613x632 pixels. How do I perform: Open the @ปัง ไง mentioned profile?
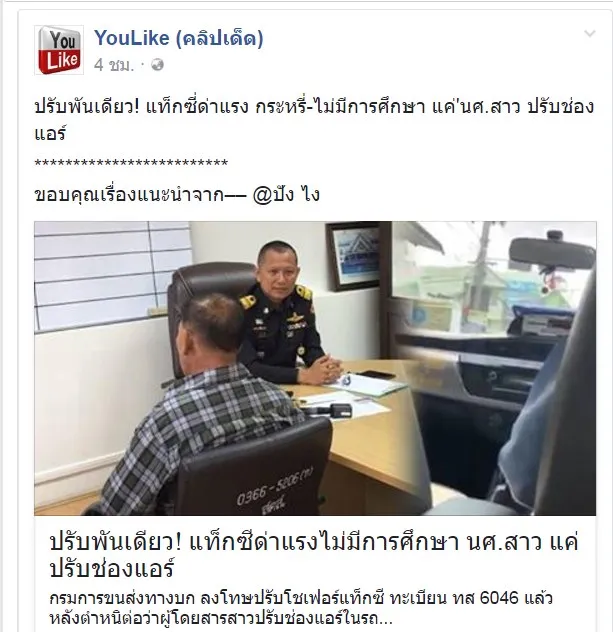pos(286,195)
